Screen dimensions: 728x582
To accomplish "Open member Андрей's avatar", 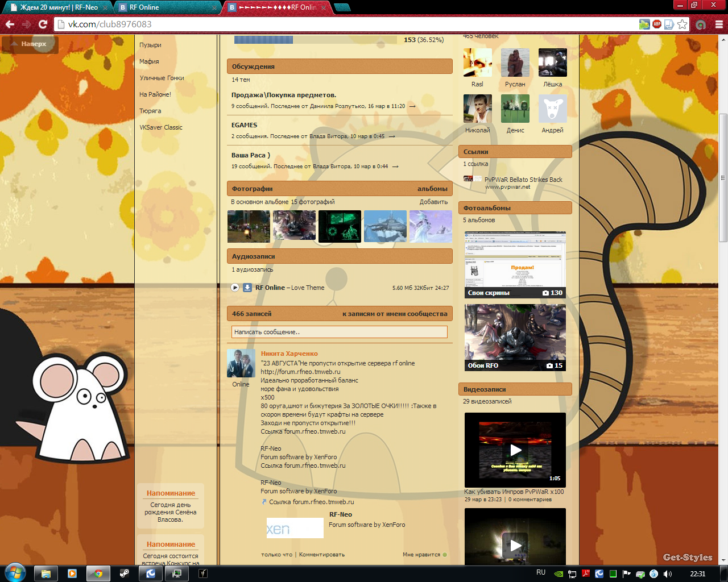I will pos(553,109).
